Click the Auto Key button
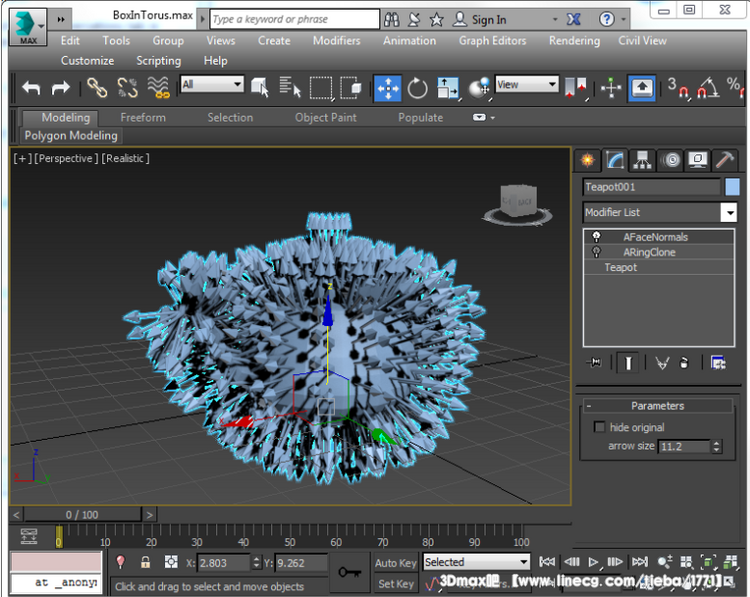The height and width of the screenshot is (597, 750). [x=396, y=563]
